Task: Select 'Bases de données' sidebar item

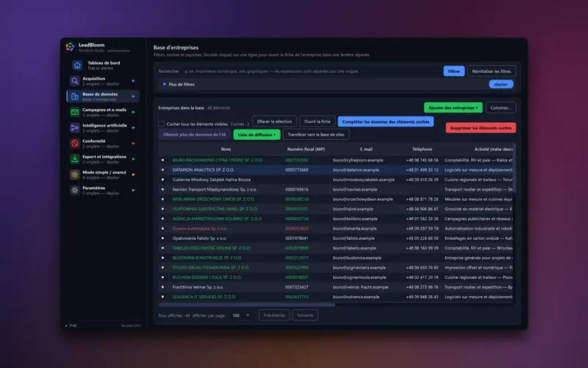Action: [103, 96]
